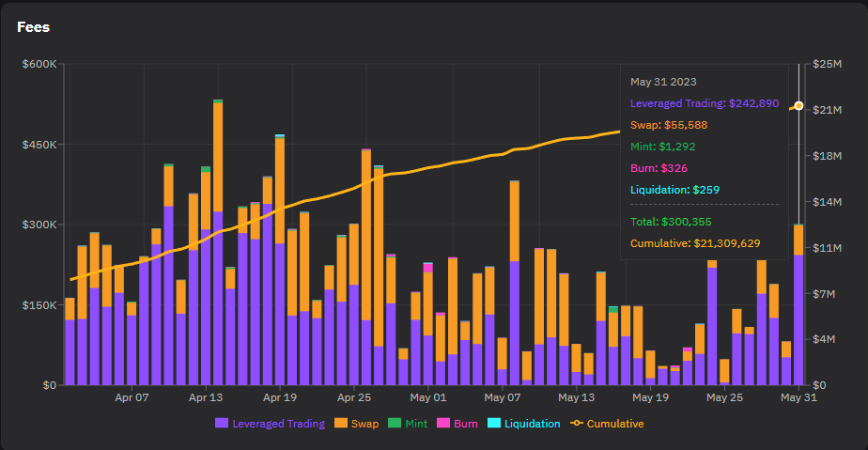Screen dimensions: 868x450
Task: Click the orange Swap legend swatch
Action: 341,423
